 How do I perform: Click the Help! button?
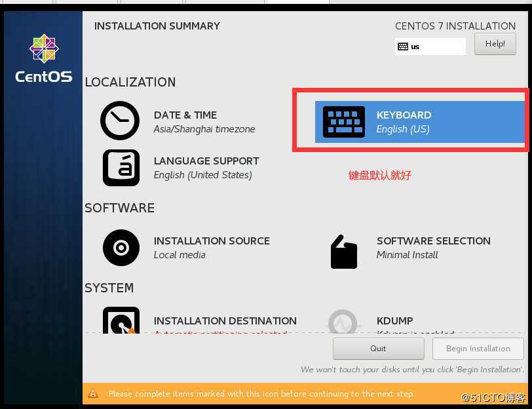click(495, 44)
